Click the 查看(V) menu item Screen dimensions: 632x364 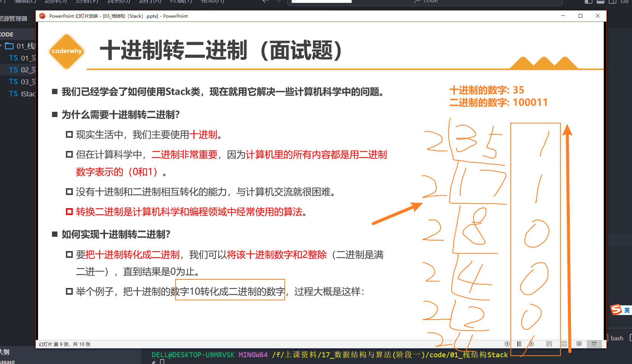[87, 1]
